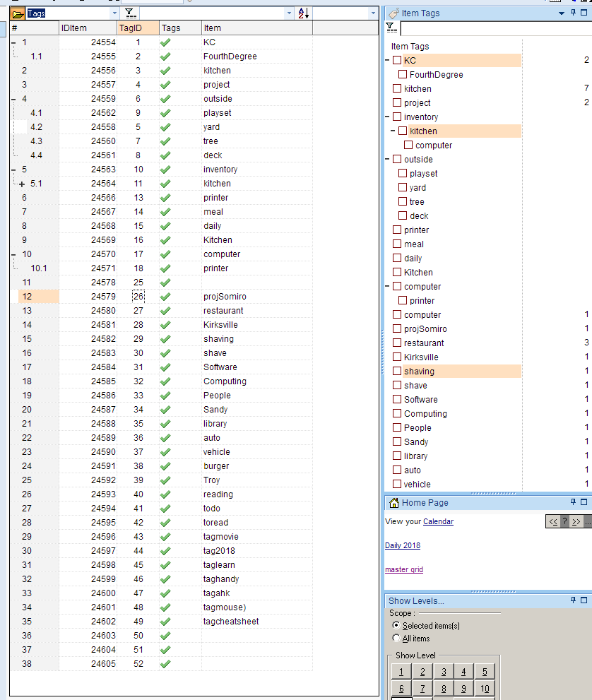The width and height of the screenshot is (592, 700).
Task: Click Show Level button 1
Action: click(401, 672)
